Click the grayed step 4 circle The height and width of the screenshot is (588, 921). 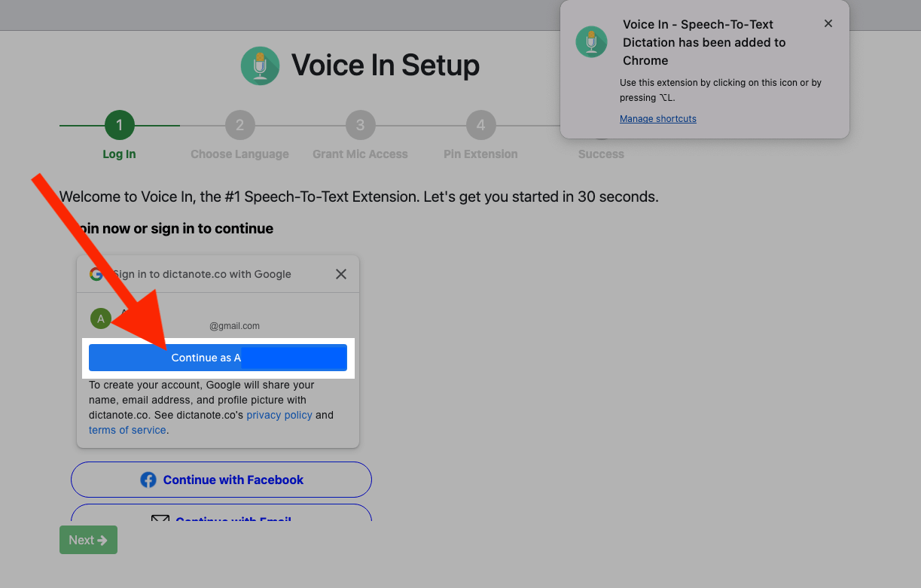point(480,125)
